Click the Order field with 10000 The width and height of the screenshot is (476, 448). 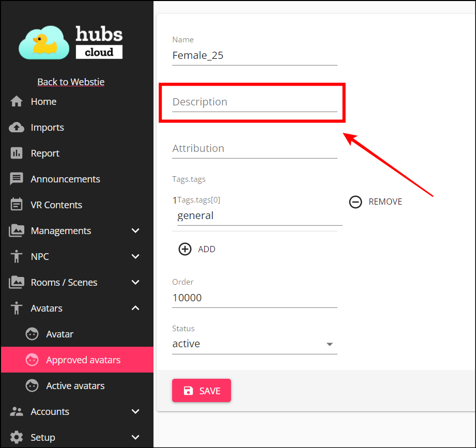coord(255,298)
